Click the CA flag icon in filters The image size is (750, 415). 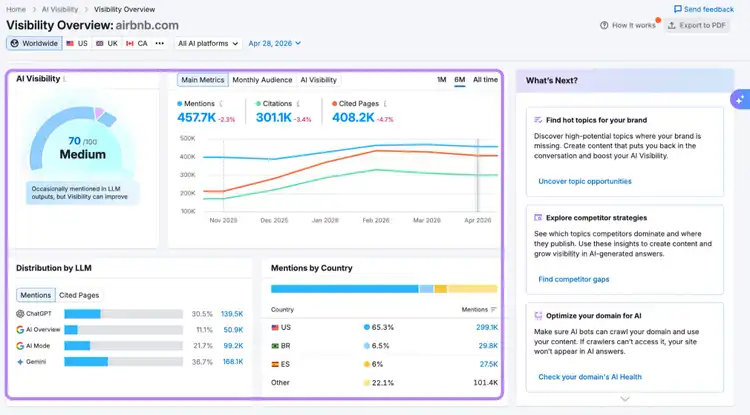(x=130, y=43)
